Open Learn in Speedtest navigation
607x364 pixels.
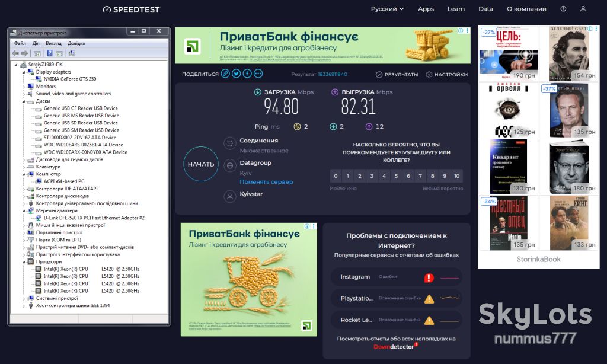point(456,9)
